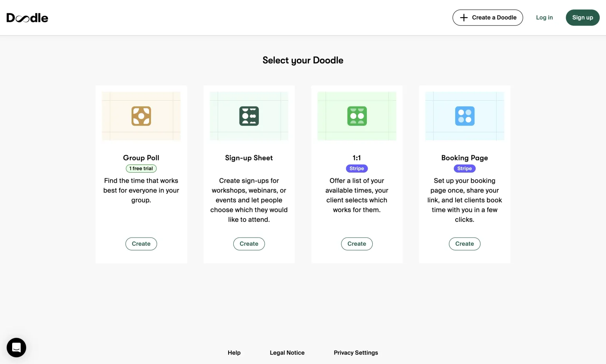
Task: Click the Group Poll card icon
Action: pyautogui.click(x=141, y=116)
